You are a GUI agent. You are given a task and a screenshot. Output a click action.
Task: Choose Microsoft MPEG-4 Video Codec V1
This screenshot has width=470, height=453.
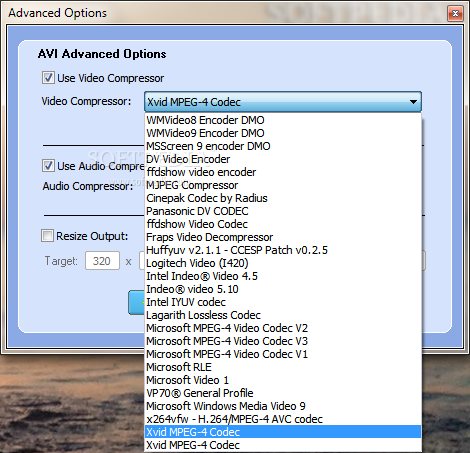tap(283, 354)
